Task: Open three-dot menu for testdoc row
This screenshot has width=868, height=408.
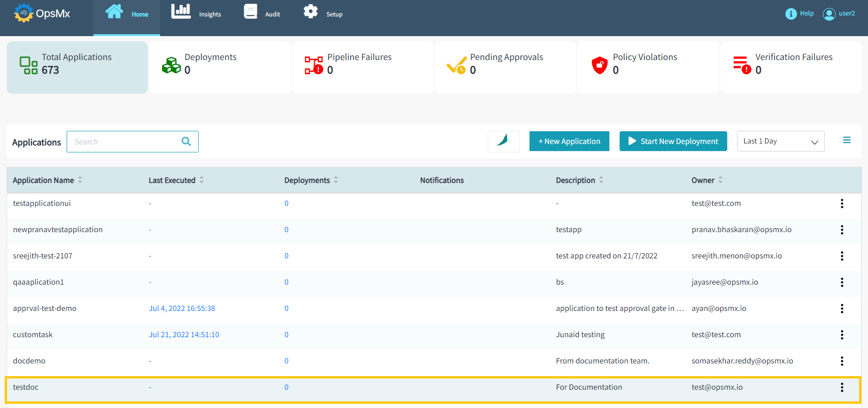Action: point(842,387)
